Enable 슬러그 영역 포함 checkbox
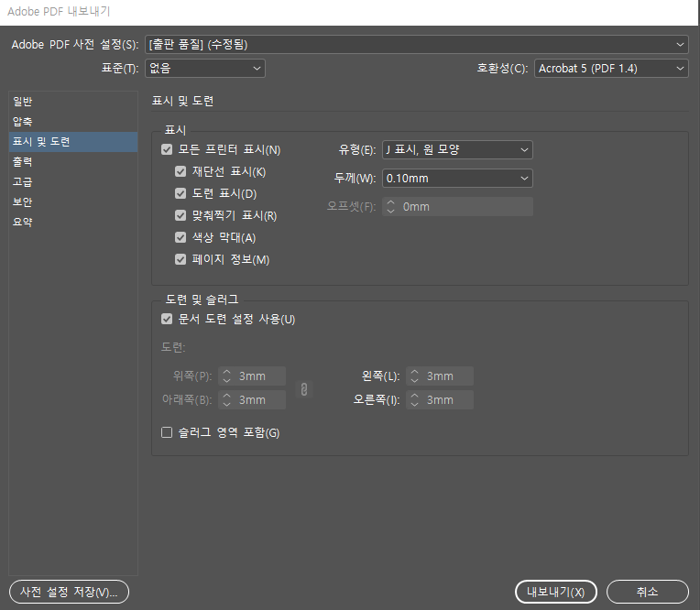The image size is (700, 610). [x=167, y=432]
